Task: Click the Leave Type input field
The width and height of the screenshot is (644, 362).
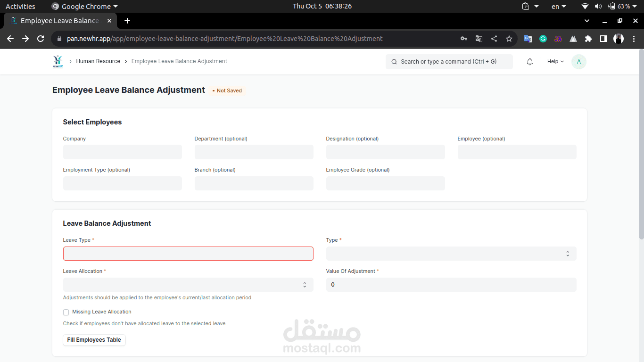Action: 188,254
